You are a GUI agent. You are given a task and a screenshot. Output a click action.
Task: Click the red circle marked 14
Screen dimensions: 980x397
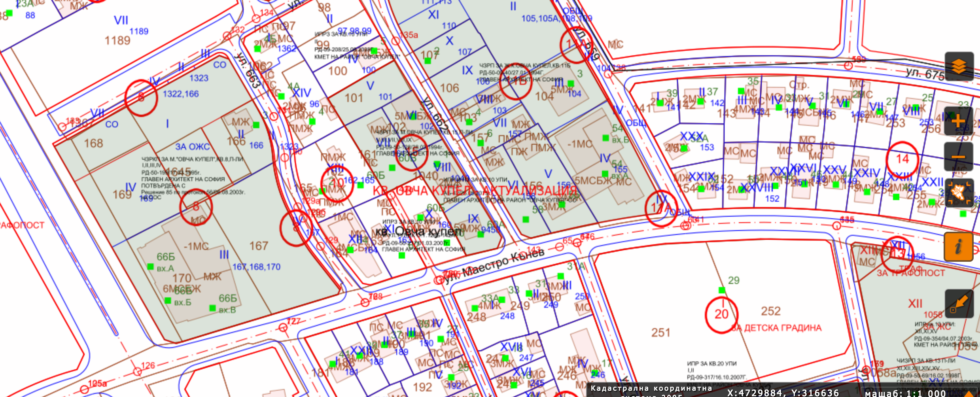click(x=902, y=159)
